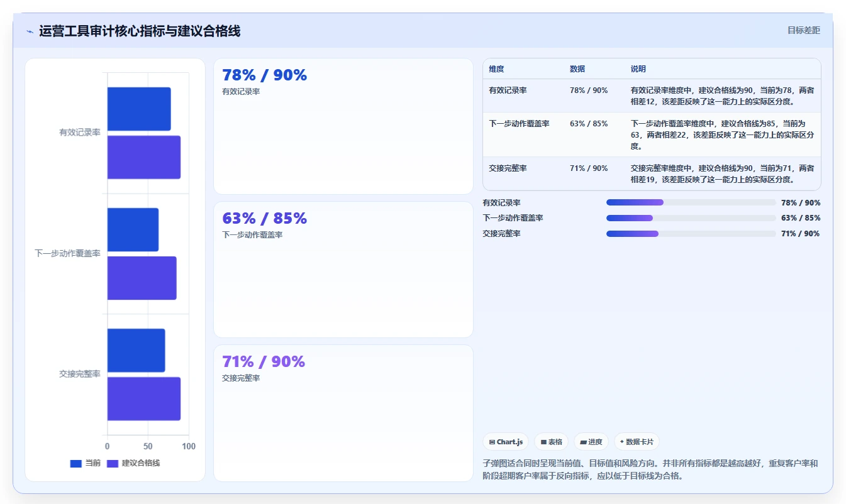Click the footer note starting with 子弹图适合
This screenshot has width=846, height=504.
(x=650, y=469)
